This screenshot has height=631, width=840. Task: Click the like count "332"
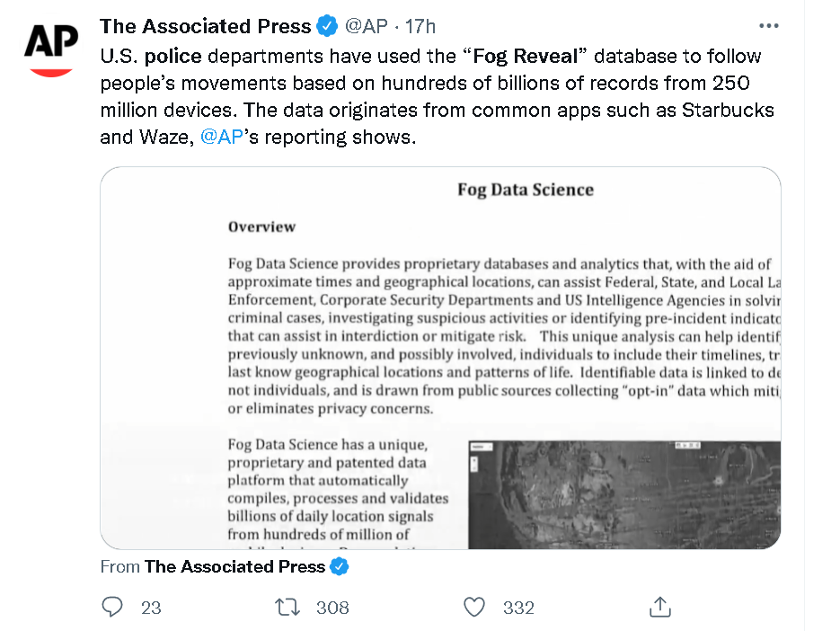point(518,608)
